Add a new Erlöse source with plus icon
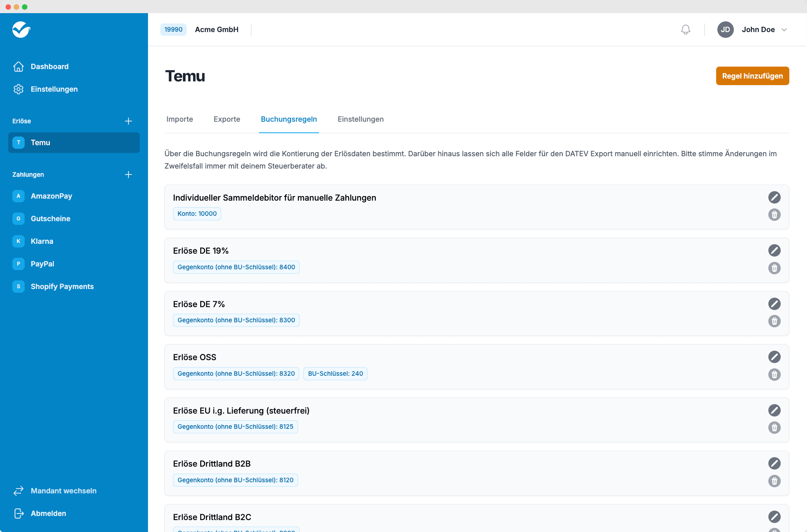Image resolution: width=807 pixels, height=532 pixels. point(128,121)
